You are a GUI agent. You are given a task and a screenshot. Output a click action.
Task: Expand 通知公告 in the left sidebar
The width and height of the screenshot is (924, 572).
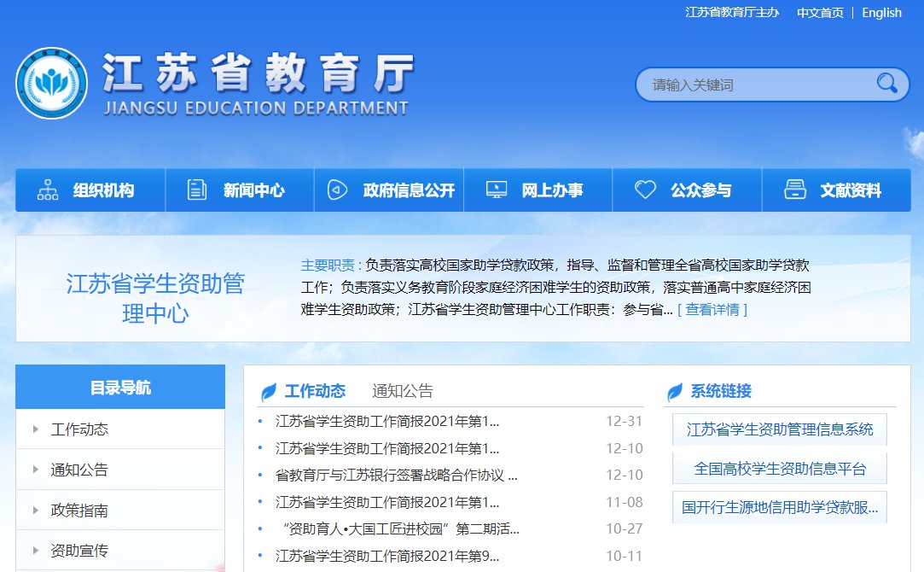coord(79,470)
